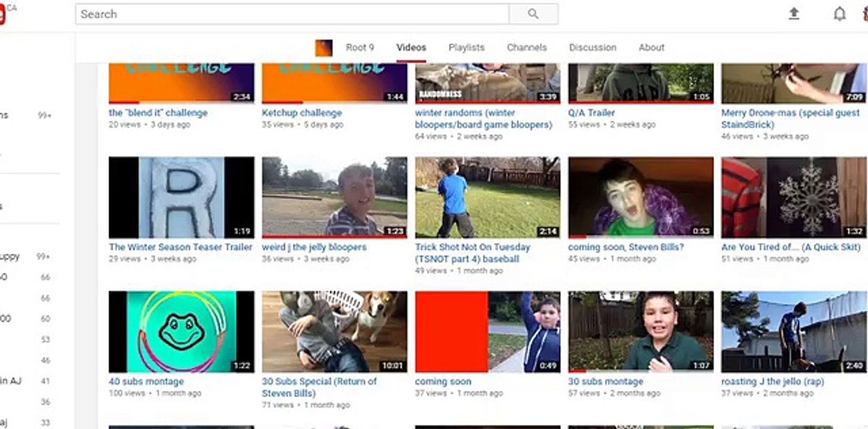Select the "29 views • 3 weeks ago" text
868x429 pixels.
click(x=152, y=259)
